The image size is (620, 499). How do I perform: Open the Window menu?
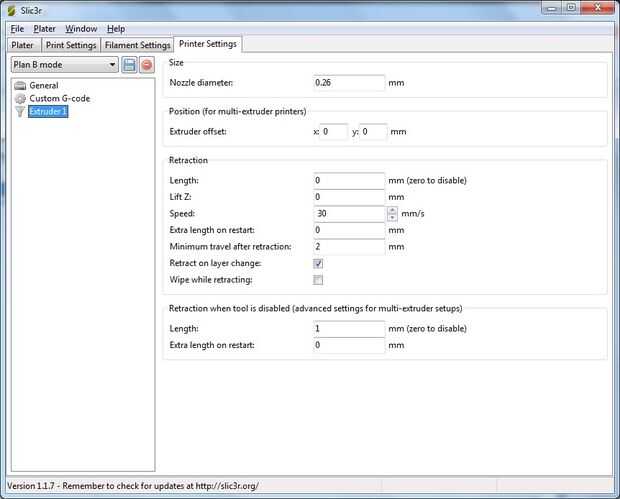click(81, 29)
